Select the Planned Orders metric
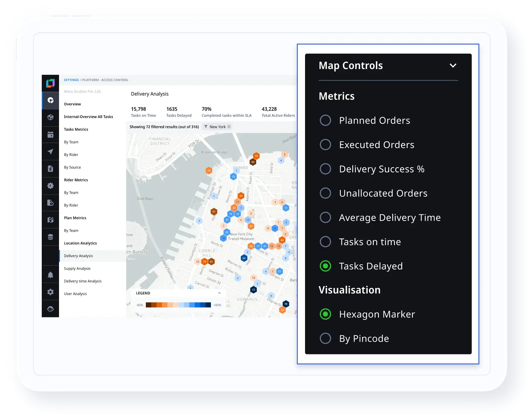Viewport: 532px width, 418px height. (x=325, y=120)
